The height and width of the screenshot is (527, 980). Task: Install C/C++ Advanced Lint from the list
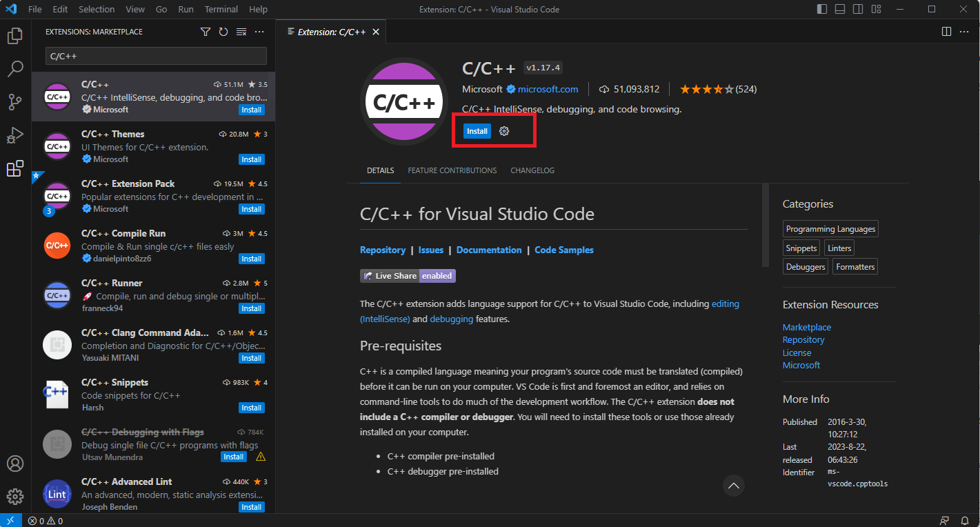click(x=251, y=507)
